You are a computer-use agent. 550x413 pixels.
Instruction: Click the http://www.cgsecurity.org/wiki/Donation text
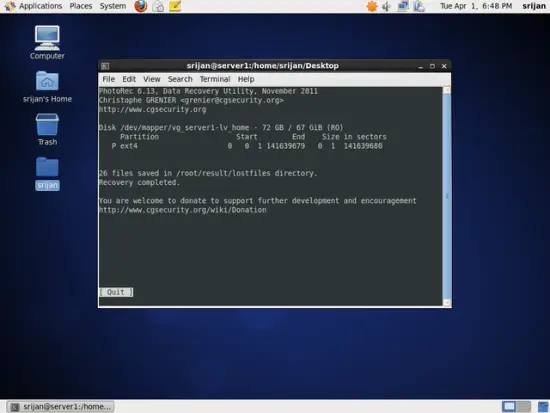pos(183,210)
